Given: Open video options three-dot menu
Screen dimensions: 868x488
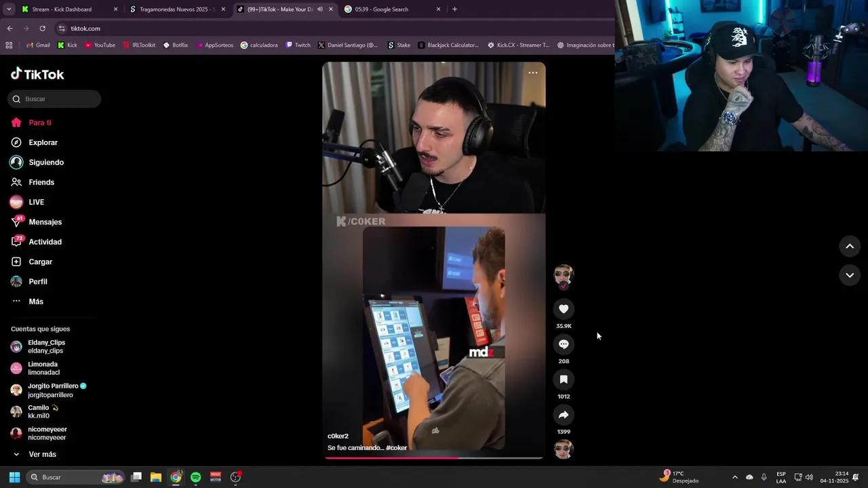Looking at the screenshot, I should coord(533,73).
